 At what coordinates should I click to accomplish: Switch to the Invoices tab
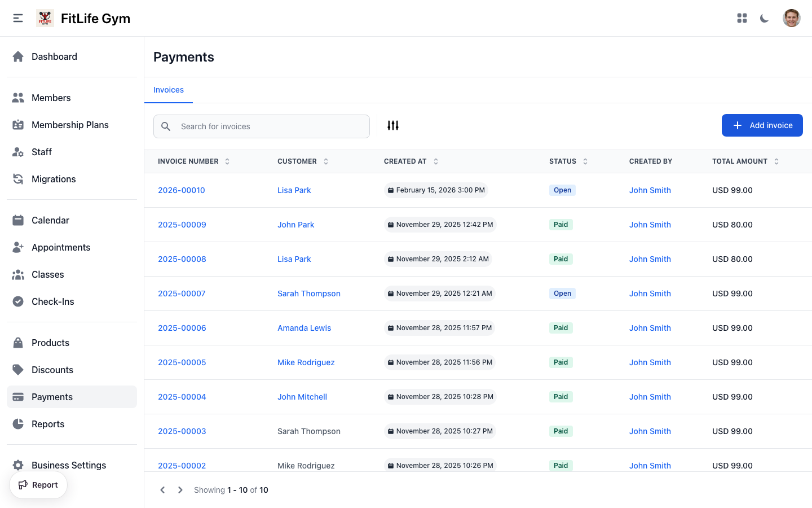click(x=168, y=90)
